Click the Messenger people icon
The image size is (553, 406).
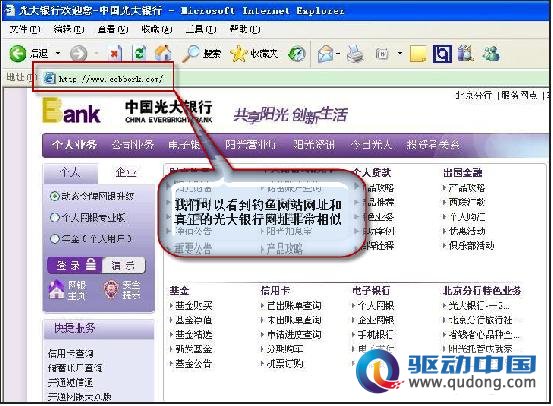[491, 54]
